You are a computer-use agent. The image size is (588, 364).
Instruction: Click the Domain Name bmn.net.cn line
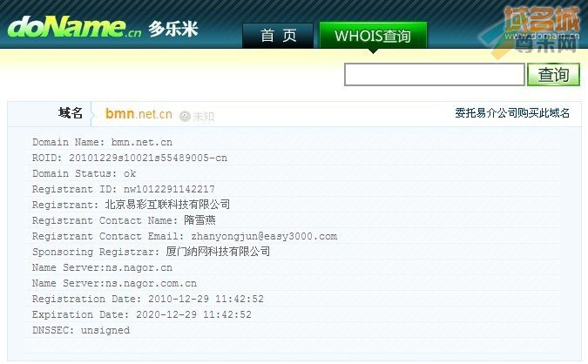pos(102,142)
